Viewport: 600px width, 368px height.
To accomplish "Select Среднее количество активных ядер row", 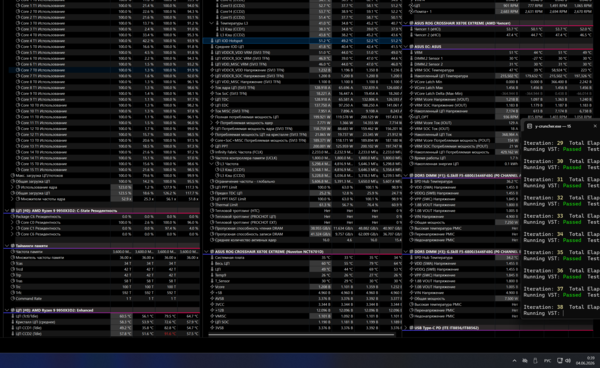I will tap(303, 240).
